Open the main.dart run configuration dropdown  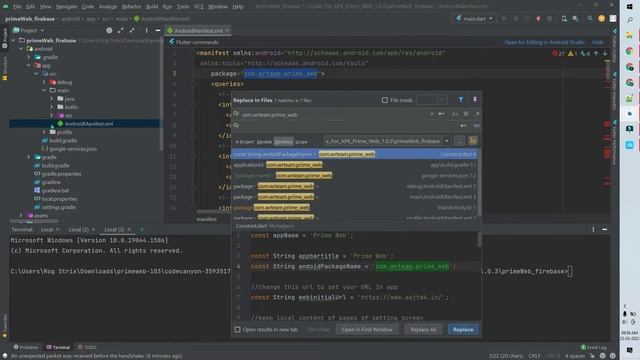click(x=474, y=19)
